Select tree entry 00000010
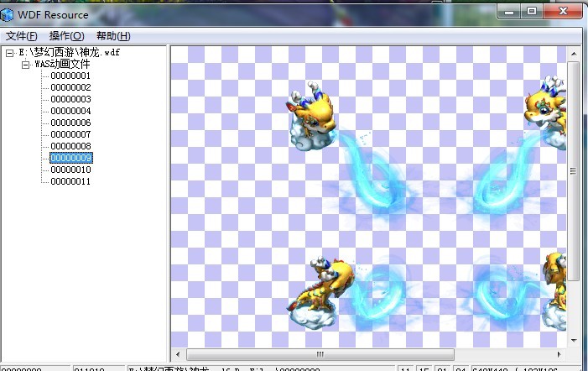588x371 pixels. coord(70,170)
